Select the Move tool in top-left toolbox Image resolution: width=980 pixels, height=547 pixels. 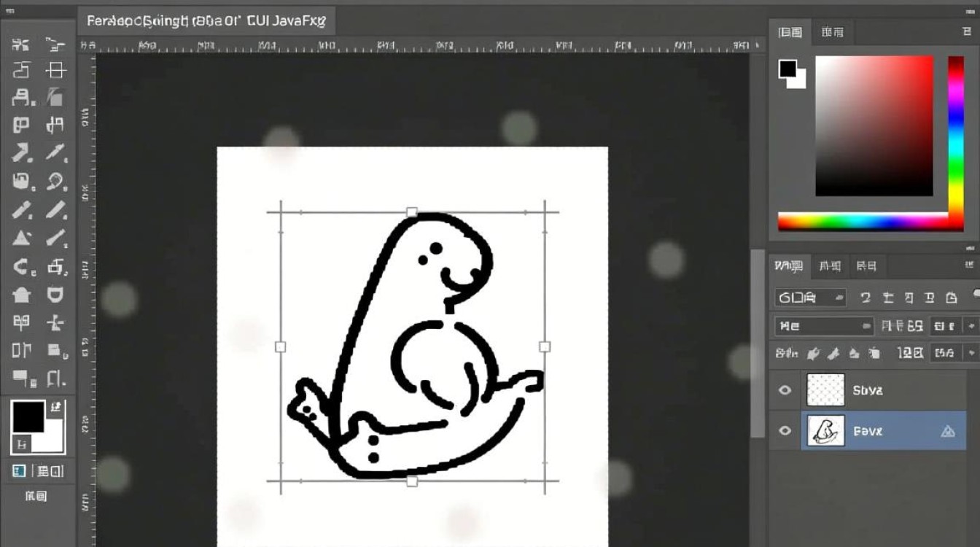(21, 44)
